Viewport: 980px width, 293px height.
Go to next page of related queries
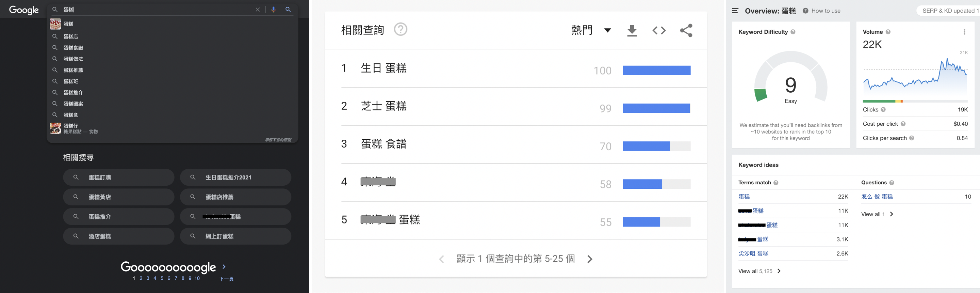pyautogui.click(x=590, y=259)
